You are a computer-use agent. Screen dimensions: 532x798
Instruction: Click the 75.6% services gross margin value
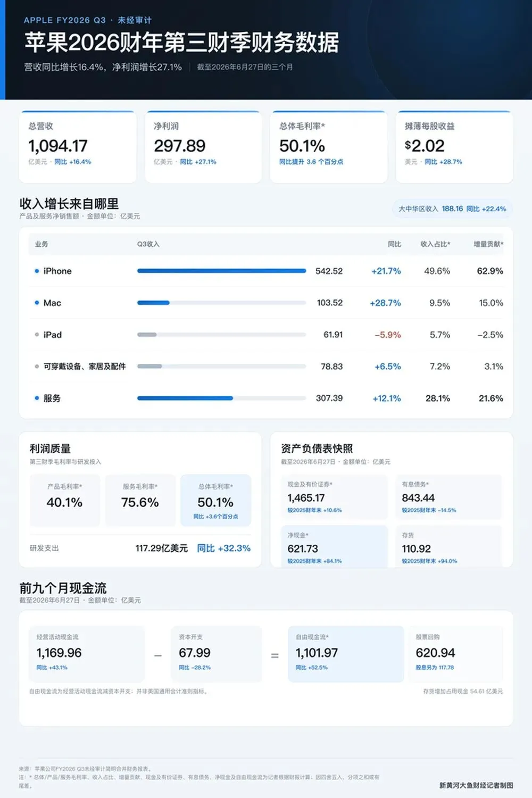tap(140, 502)
